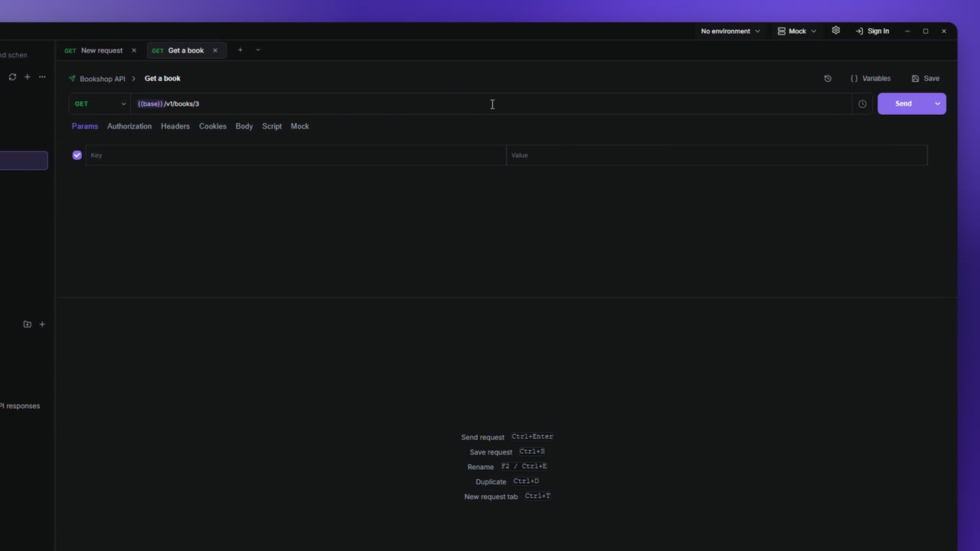Screen dimensions: 980x551
Task: Open the No environment dropdown
Action: tap(730, 31)
